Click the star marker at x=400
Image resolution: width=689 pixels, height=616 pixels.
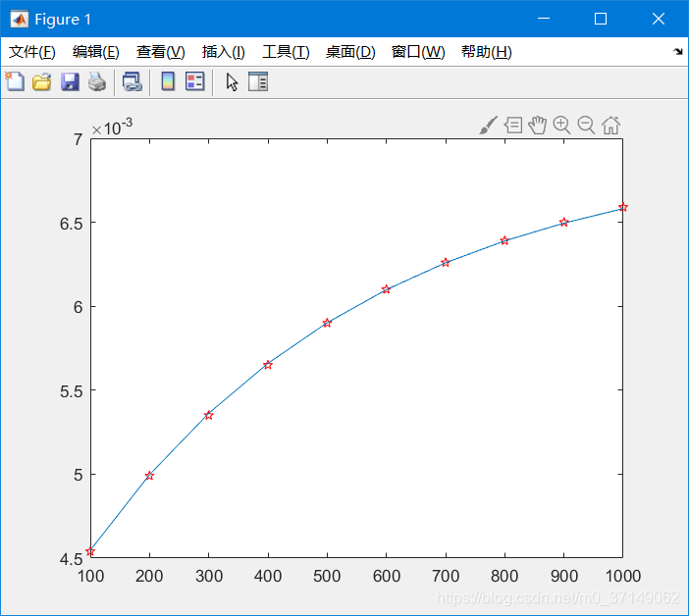268,365
